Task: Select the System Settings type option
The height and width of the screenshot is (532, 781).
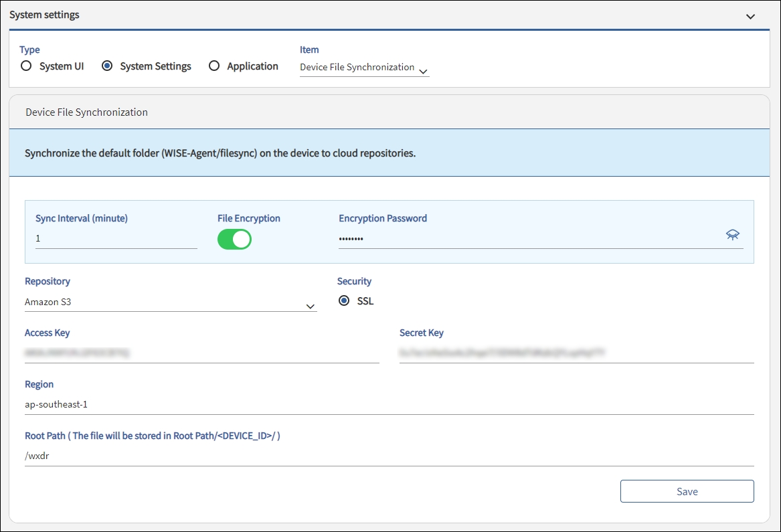Action: click(107, 66)
